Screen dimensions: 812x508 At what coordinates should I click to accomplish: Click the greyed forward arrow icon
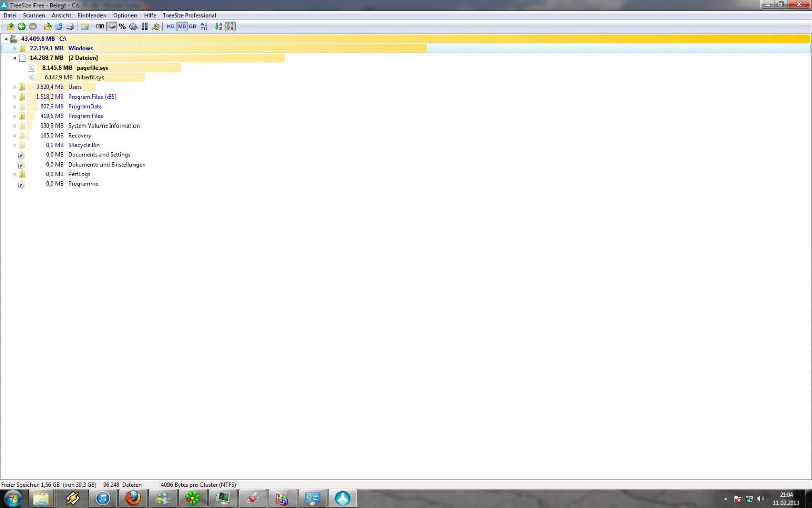(33, 27)
